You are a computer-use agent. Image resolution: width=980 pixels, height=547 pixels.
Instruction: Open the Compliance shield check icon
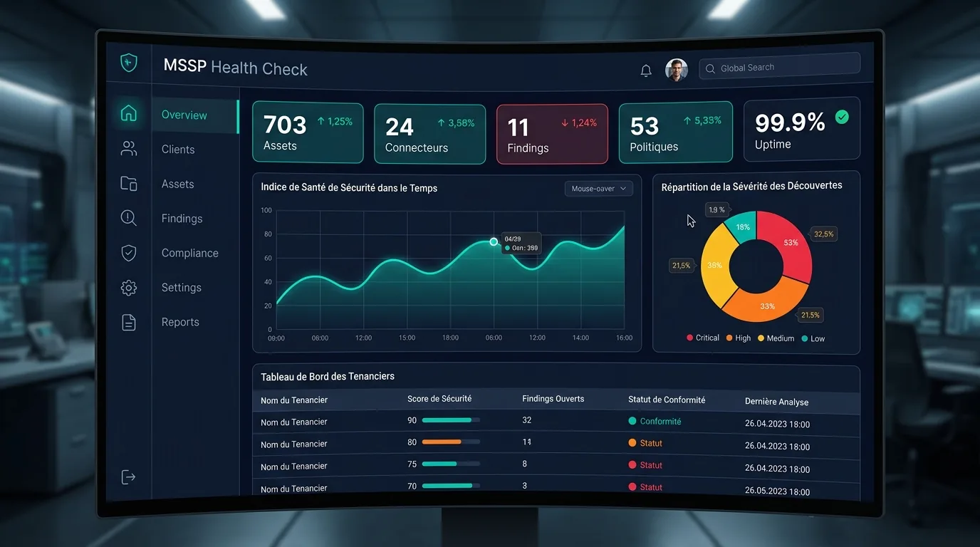click(129, 253)
